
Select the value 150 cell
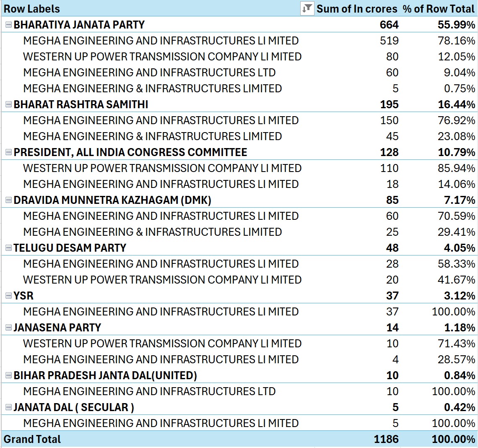(389, 120)
